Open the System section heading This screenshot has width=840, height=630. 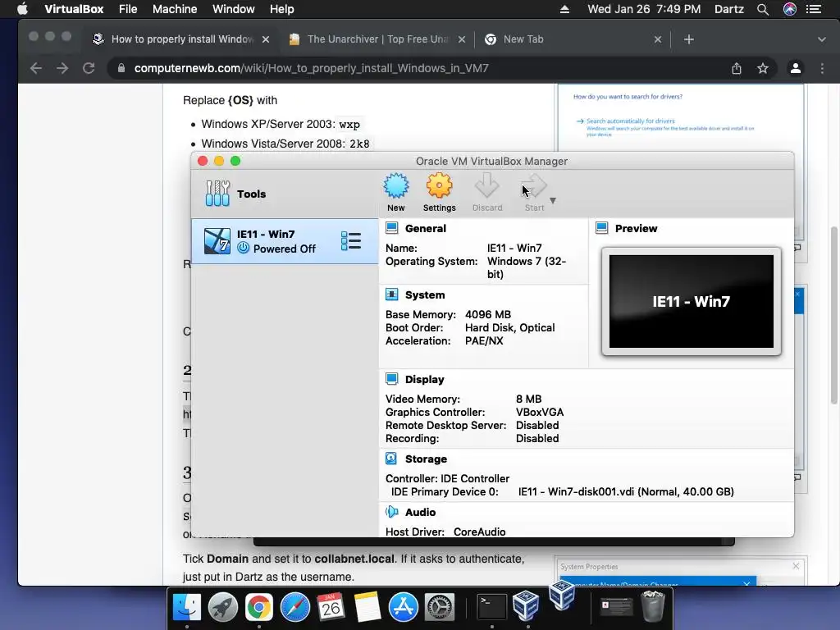[425, 294]
